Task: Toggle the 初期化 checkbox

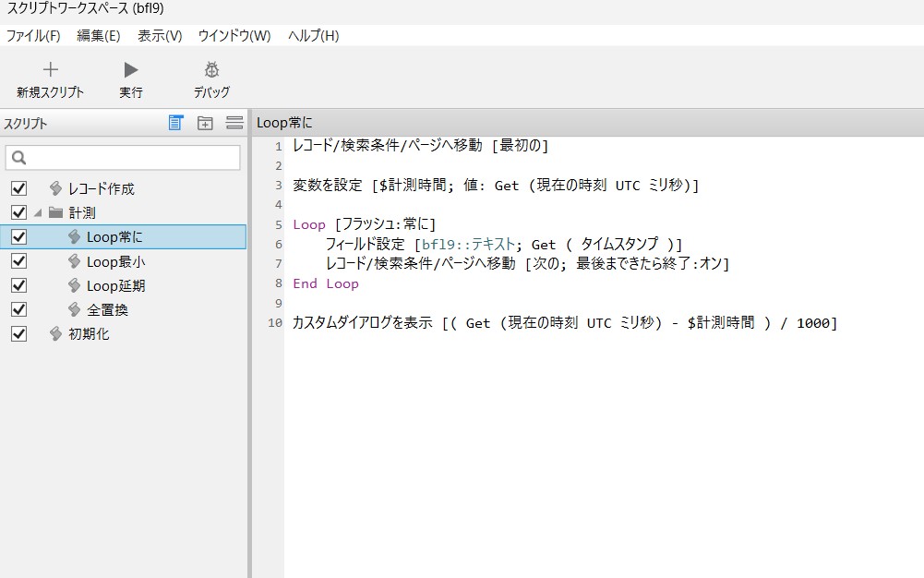Action: pyautogui.click(x=18, y=334)
